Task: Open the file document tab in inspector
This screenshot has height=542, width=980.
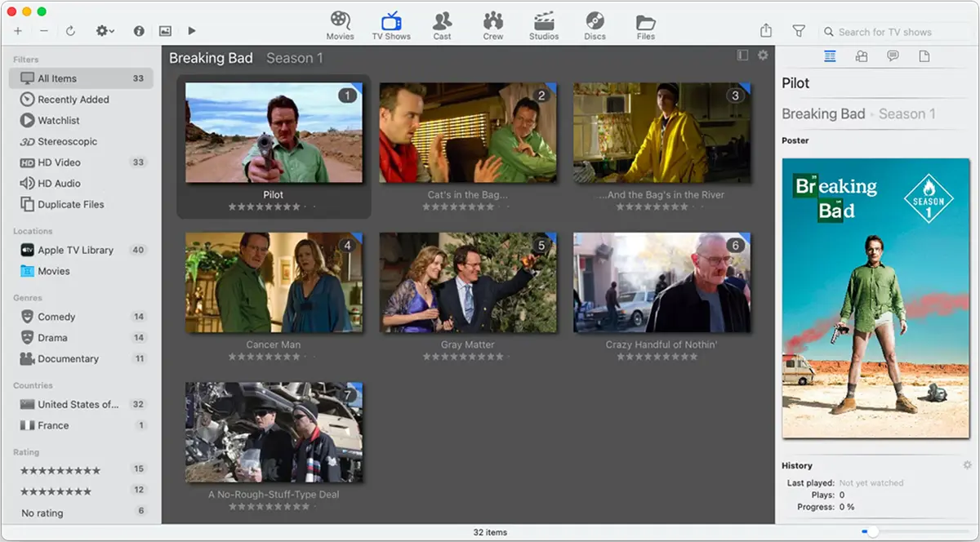Action: click(924, 56)
